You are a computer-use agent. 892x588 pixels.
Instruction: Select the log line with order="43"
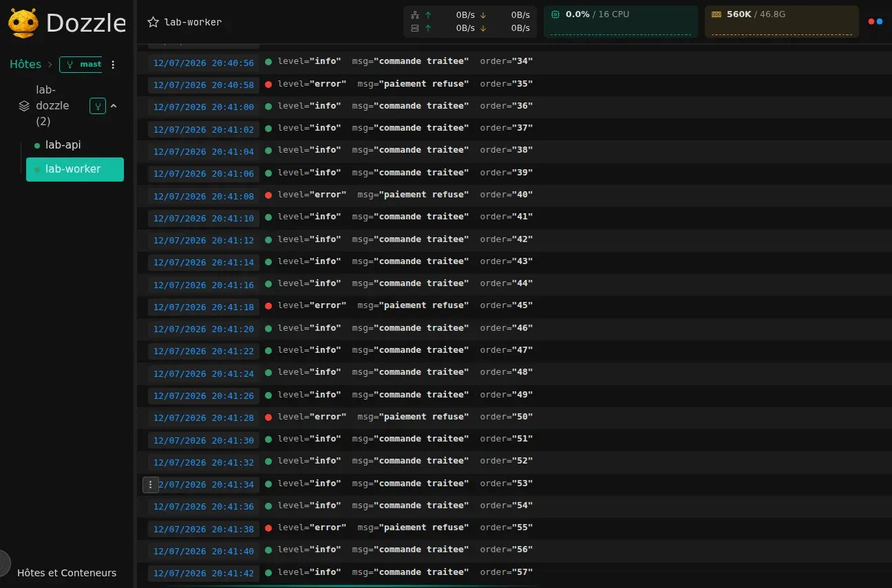point(514,262)
